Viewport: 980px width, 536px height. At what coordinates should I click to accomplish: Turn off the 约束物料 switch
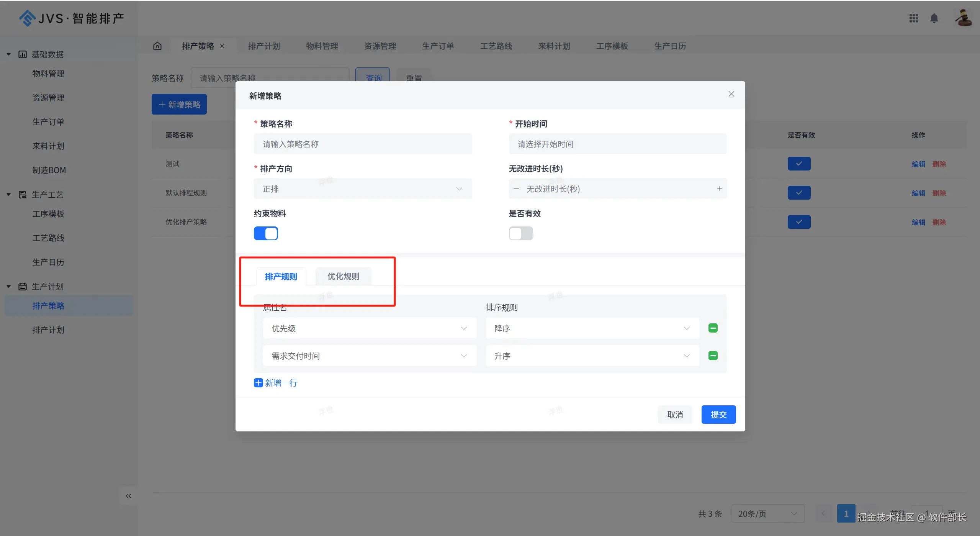(266, 233)
